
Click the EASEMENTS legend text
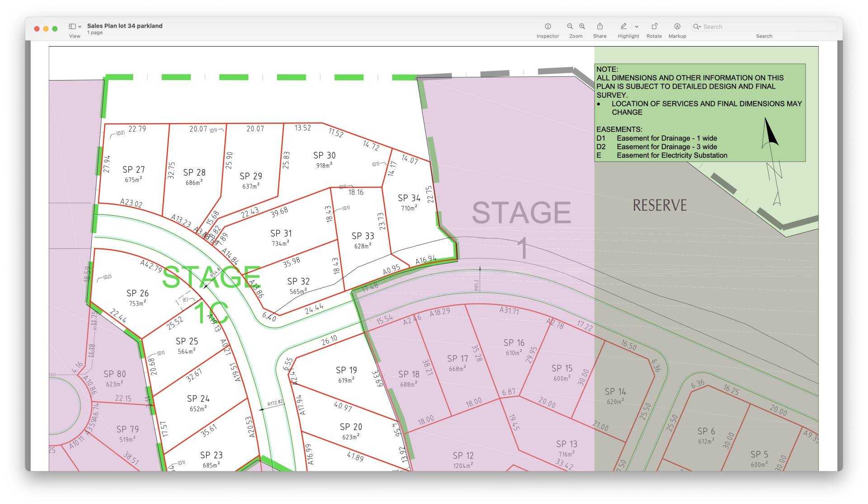619,129
